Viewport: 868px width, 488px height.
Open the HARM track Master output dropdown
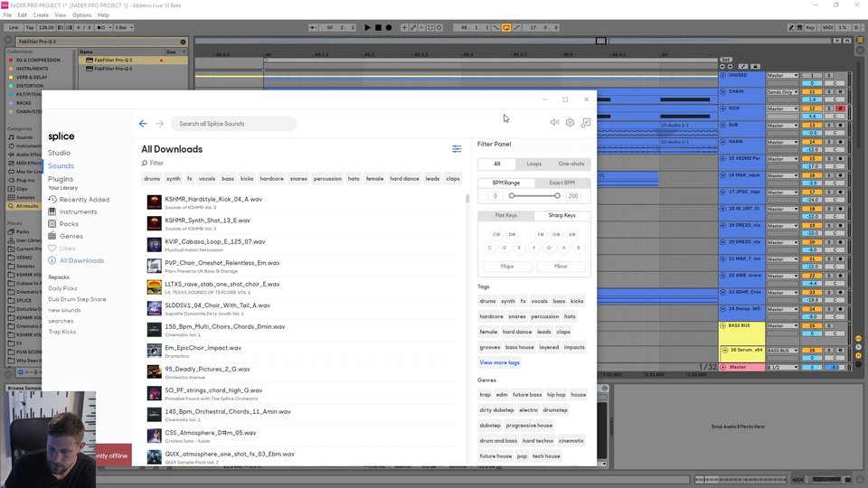[x=782, y=142]
